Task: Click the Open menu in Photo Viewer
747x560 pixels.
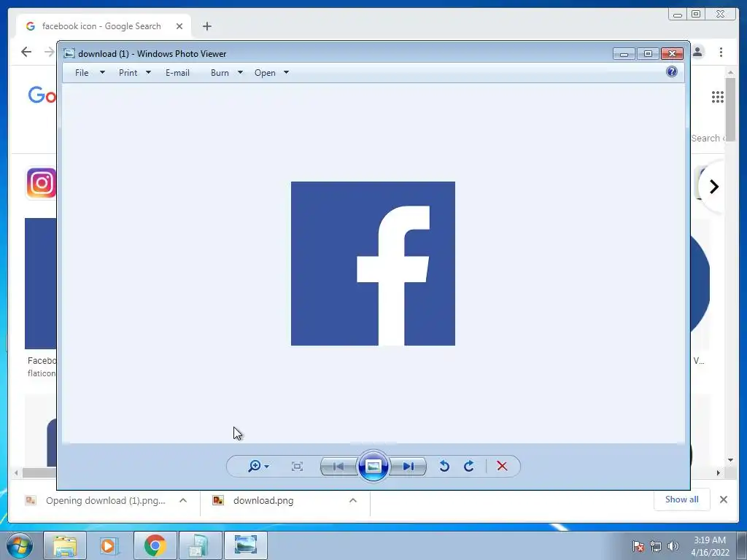Action: pyautogui.click(x=265, y=73)
